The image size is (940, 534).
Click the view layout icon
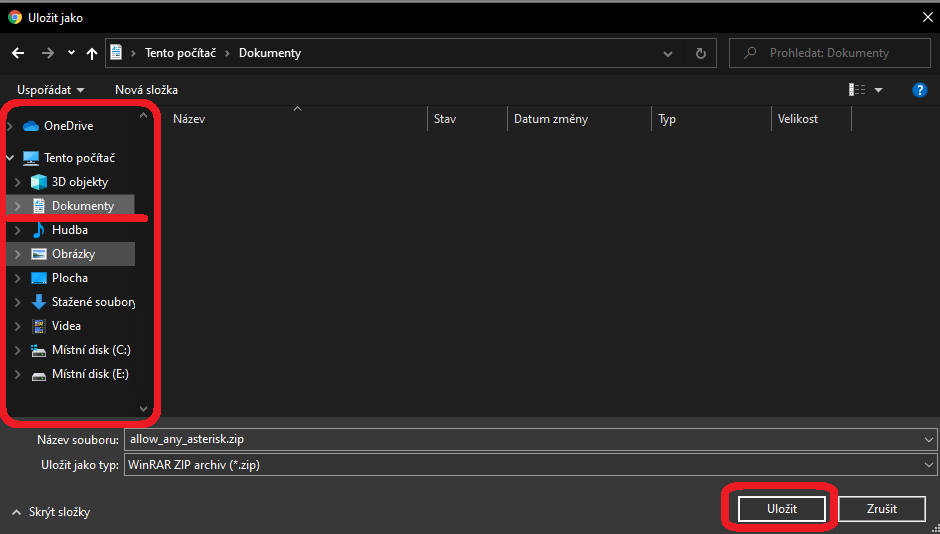(x=857, y=90)
